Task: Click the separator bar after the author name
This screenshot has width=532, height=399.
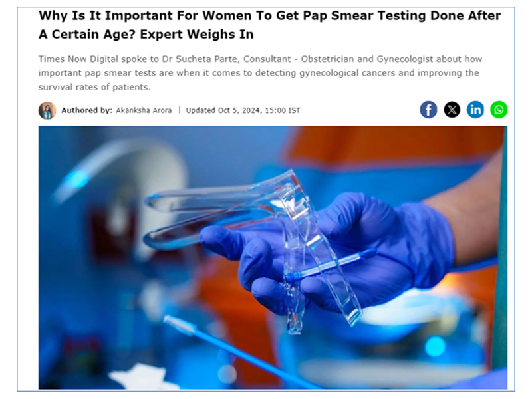Action: (179, 110)
